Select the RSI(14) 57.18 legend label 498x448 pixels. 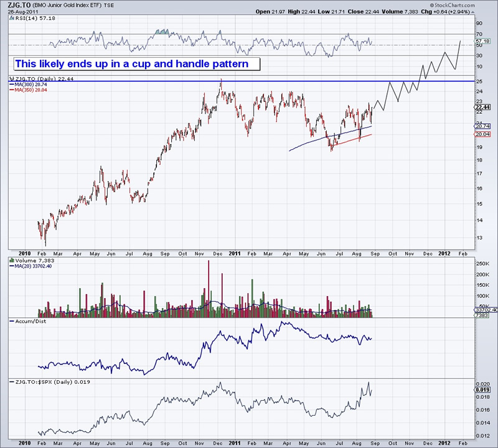pyautogui.click(x=35, y=18)
